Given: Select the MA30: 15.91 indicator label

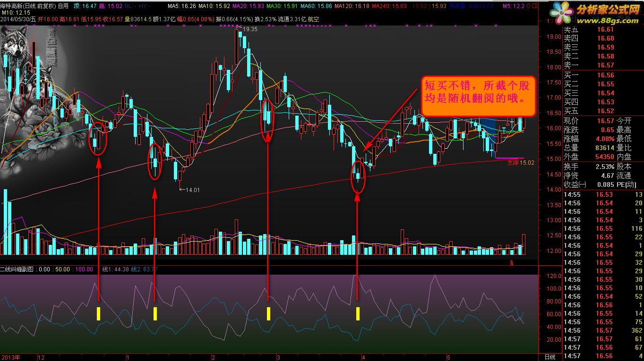Looking at the screenshot, I should point(283,7).
